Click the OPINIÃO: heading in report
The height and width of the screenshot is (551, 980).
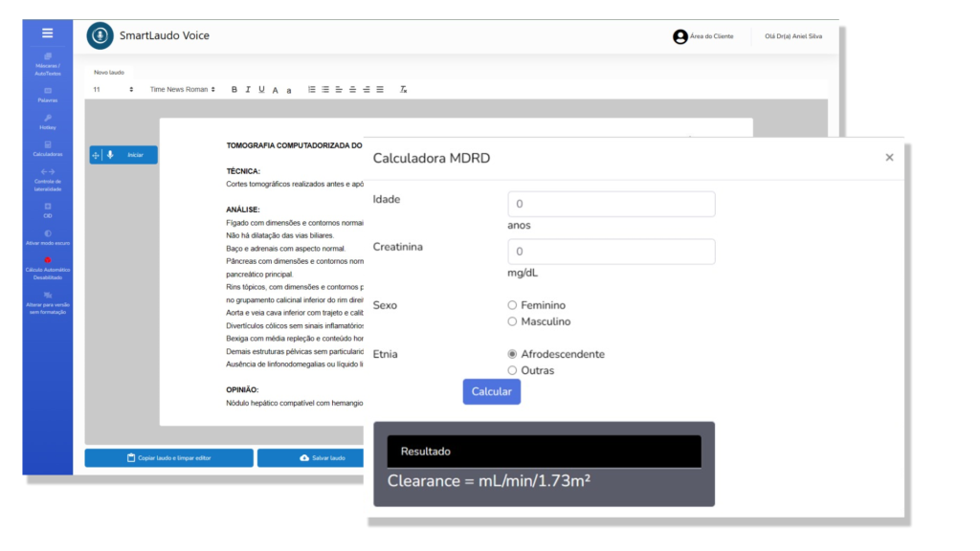[x=242, y=390]
